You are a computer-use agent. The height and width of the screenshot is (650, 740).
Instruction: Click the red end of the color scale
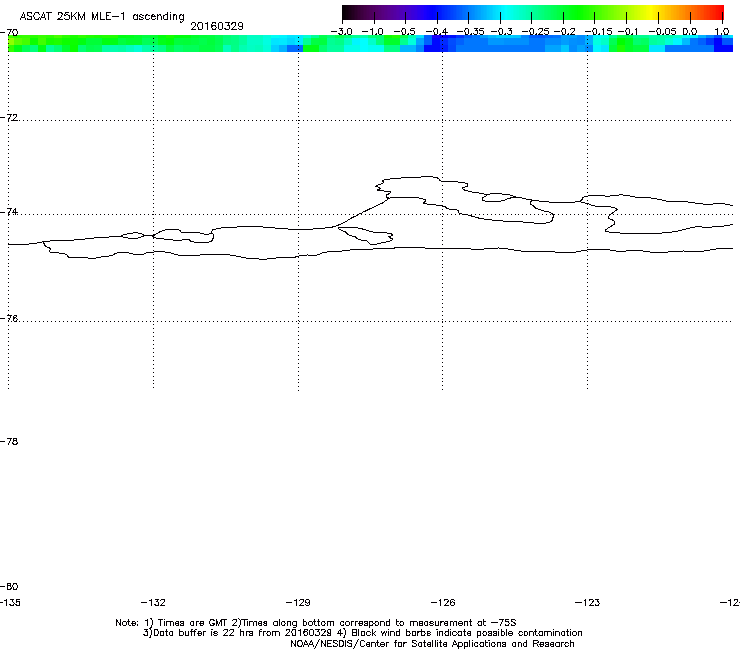pyautogui.click(x=718, y=12)
